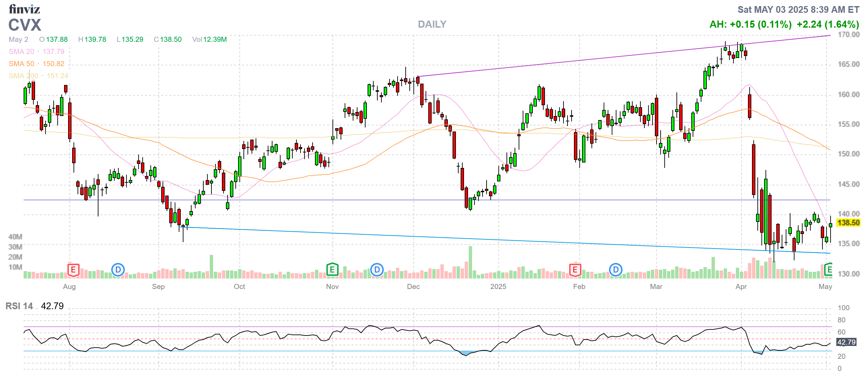
Task: Click the green earnings marker near May
Action: click(829, 270)
